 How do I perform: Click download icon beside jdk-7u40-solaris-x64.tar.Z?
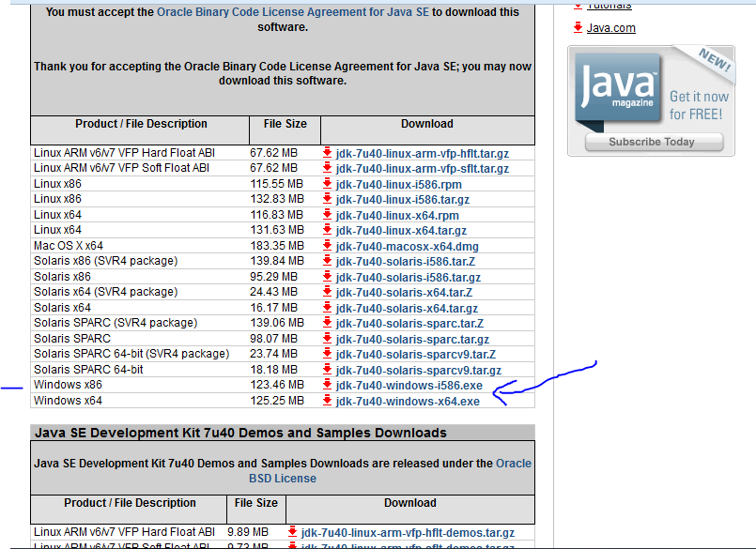(327, 292)
